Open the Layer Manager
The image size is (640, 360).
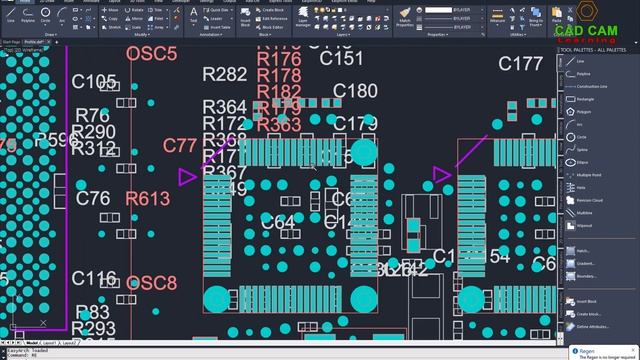tap(303, 17)
